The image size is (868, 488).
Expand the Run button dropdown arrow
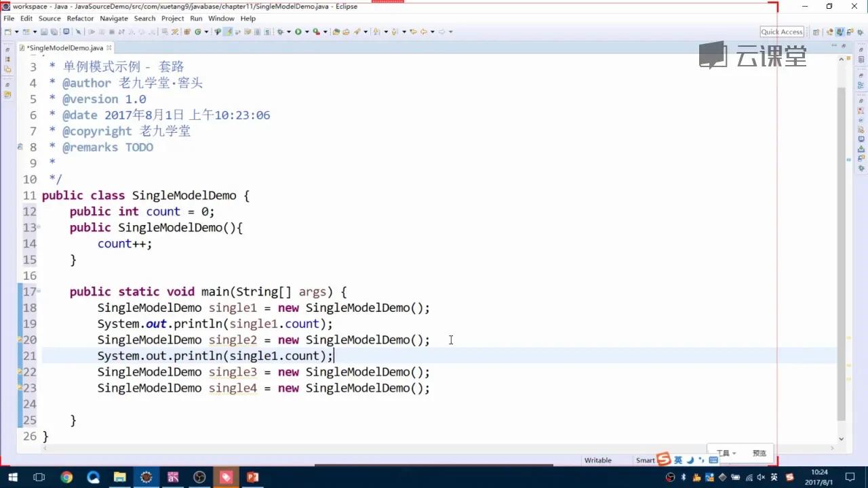[x=307, y=31]
